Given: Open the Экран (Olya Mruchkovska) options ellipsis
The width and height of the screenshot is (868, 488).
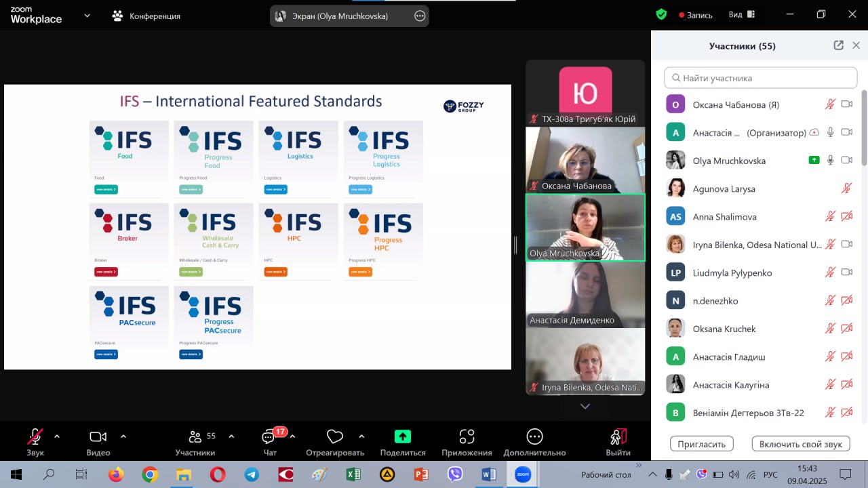Looking at the screenshot, I should (420, 16).
